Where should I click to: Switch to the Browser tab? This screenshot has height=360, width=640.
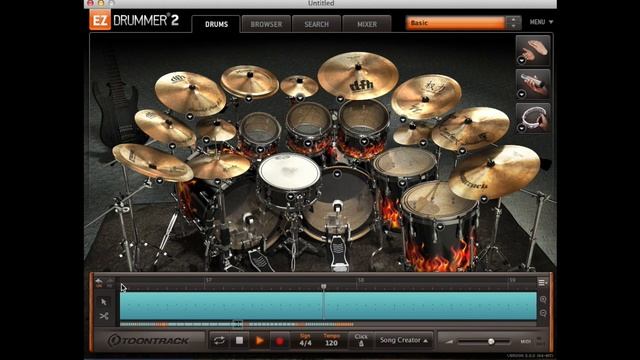coord(266,24)
